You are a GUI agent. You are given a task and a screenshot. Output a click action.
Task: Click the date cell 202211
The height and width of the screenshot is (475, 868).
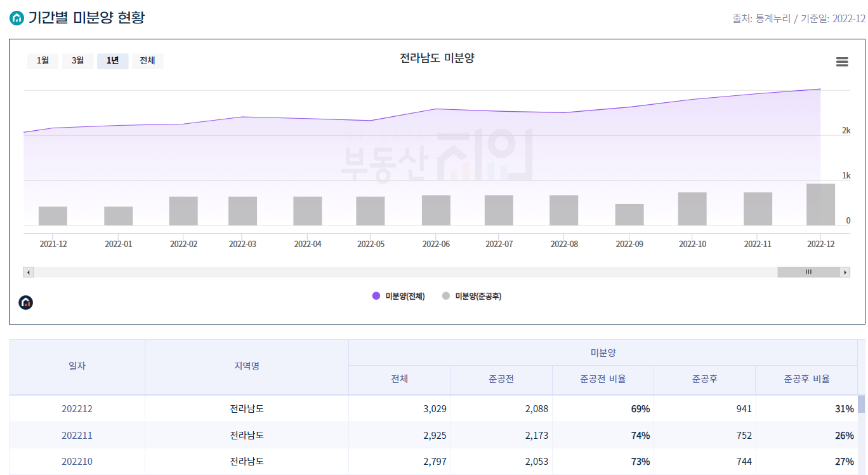(x=77, y=436)
